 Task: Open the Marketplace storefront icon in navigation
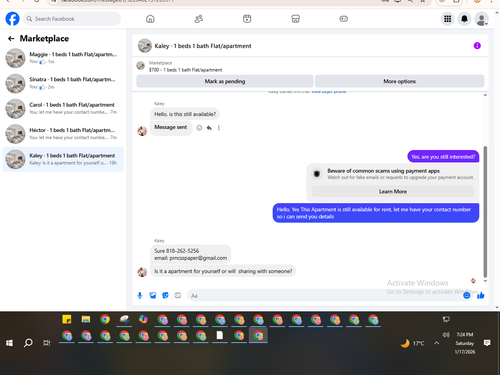pos(295,19)
